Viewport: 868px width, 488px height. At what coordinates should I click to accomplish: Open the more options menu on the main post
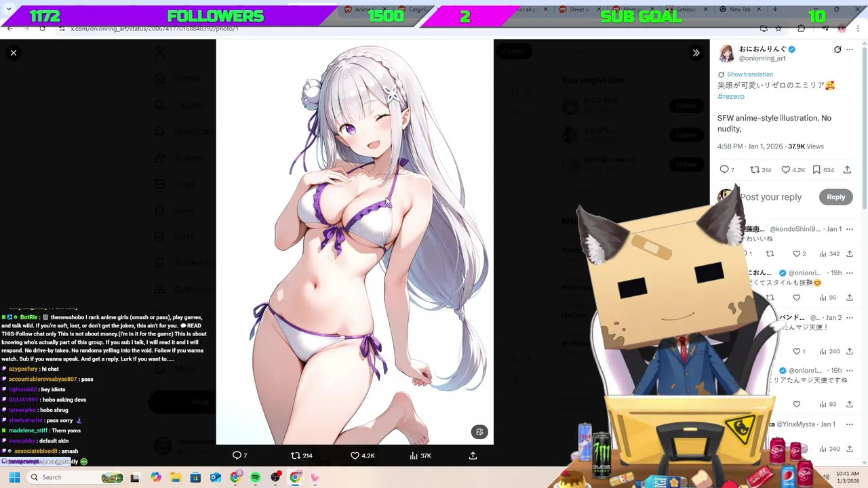[850, 49]
